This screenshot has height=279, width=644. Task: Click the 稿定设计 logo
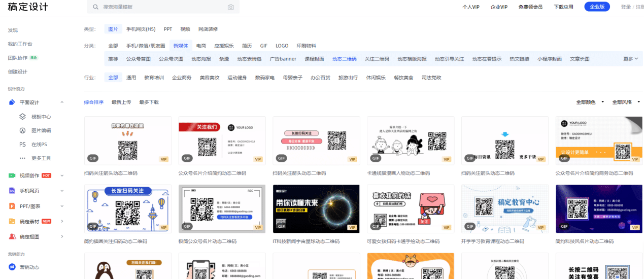point(28,7)
